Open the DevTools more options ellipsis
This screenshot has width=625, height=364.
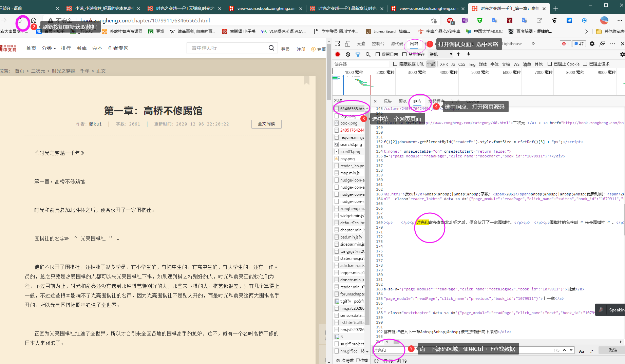tap(612, 44)
